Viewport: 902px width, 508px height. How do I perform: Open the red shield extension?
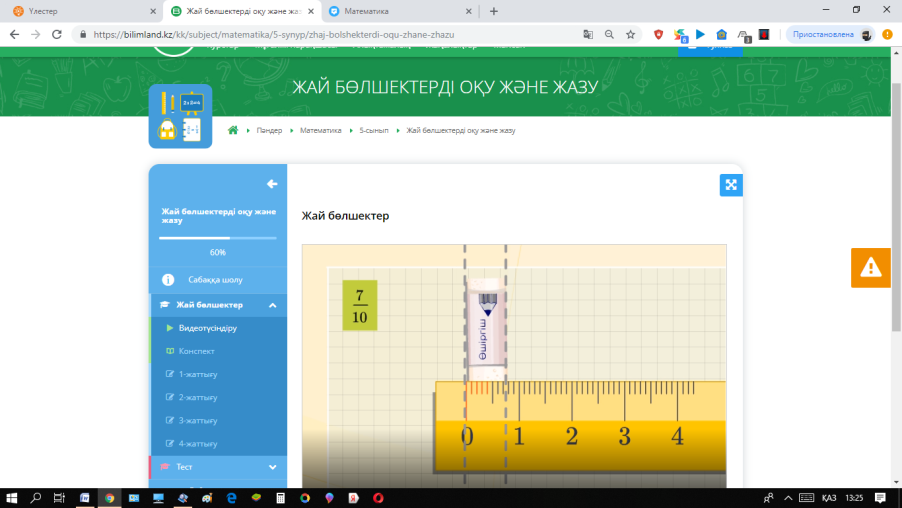[x=659, y=35]
